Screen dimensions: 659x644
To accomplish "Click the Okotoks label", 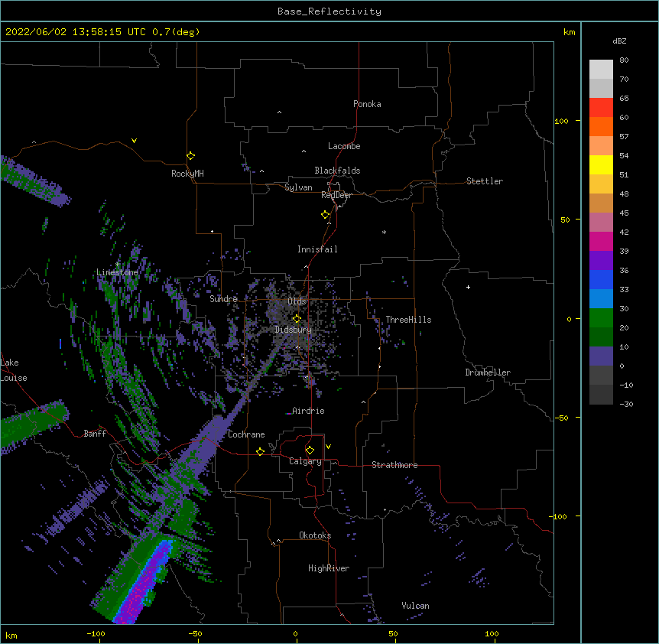I will (315, 535).
